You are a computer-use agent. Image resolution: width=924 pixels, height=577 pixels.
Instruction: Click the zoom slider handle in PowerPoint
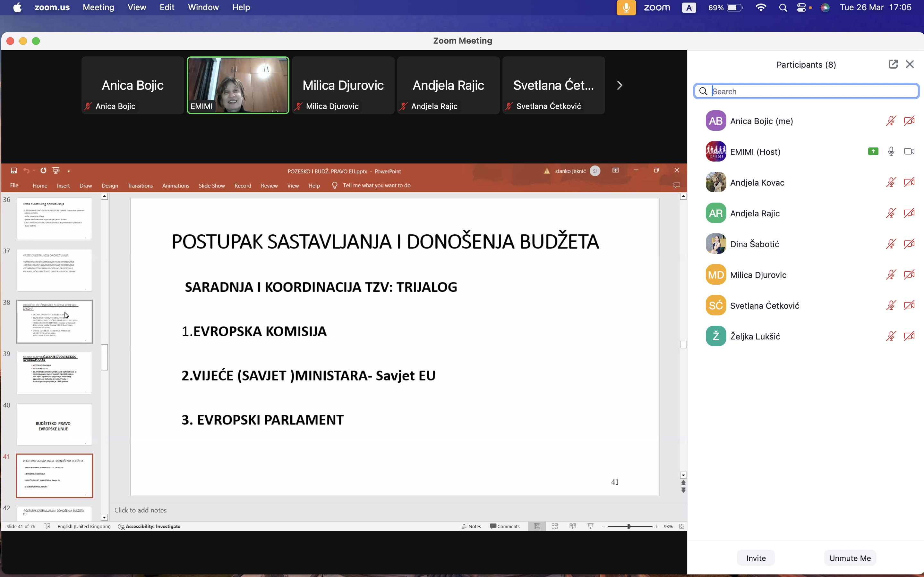pos(629,526)
